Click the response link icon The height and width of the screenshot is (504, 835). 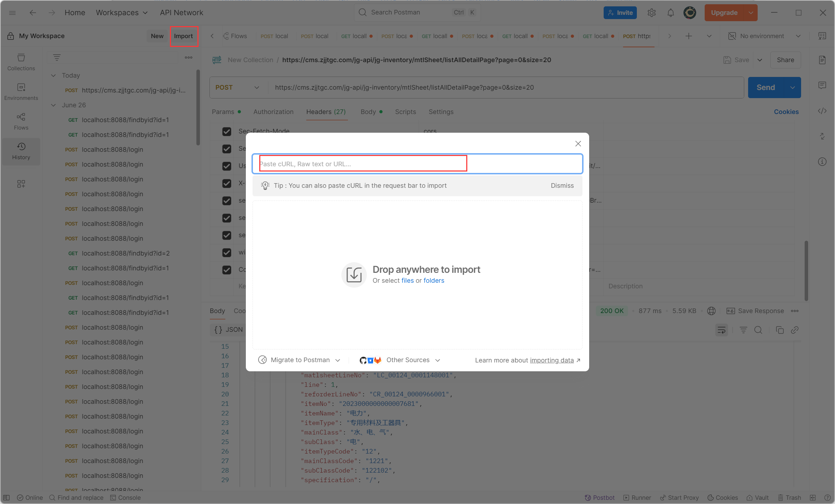pos(795,330)
